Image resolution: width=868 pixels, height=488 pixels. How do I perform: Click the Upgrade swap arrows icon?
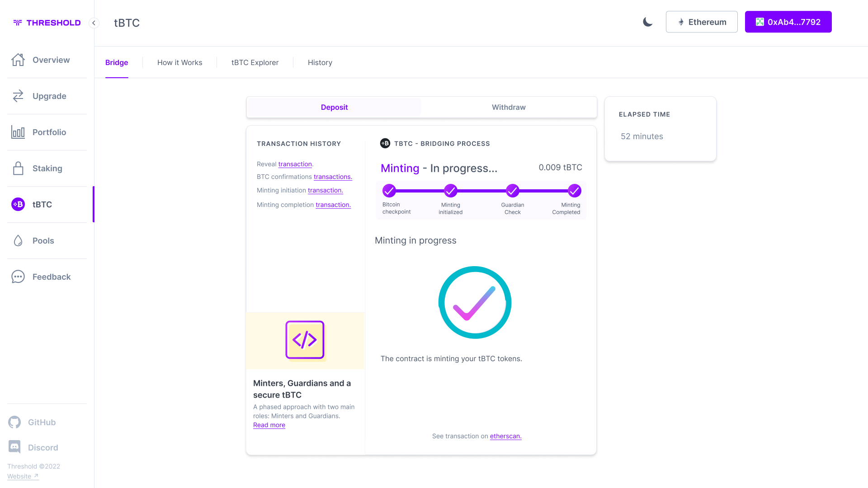coord(18,96)
